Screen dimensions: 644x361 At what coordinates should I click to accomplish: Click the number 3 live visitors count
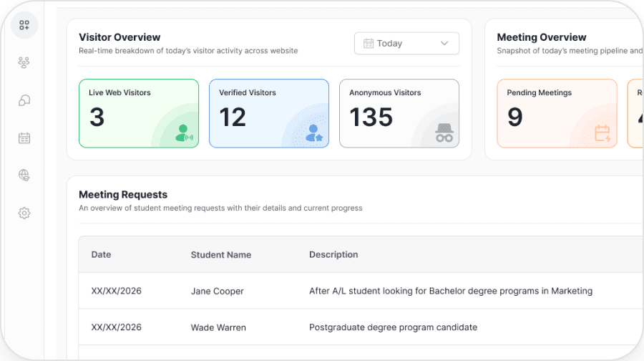pyautogui.click(x=97, y=117)
